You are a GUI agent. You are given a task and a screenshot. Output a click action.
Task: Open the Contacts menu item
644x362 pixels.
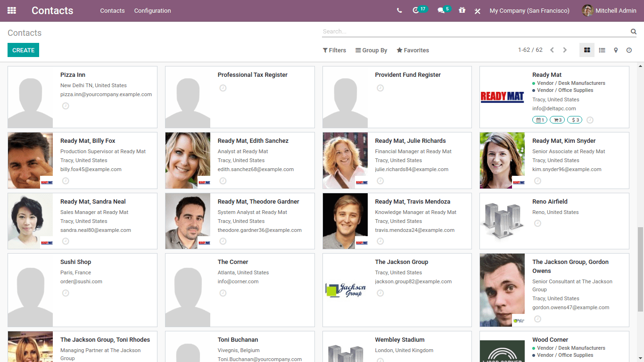[112, 10]
